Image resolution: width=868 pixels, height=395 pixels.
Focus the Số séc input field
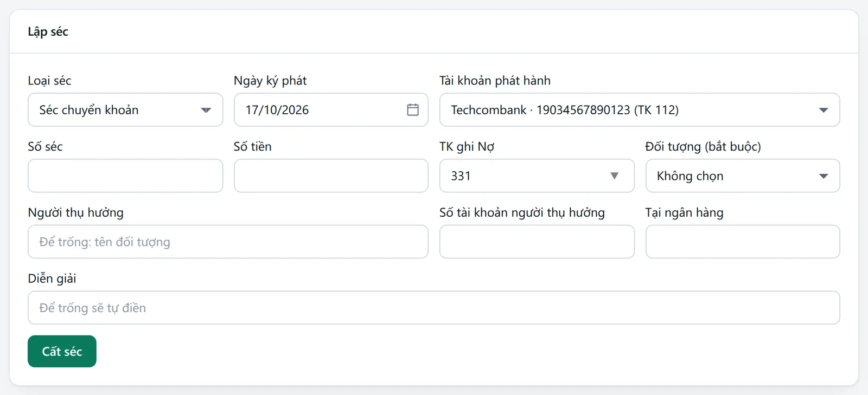click(x=125, y=176)
